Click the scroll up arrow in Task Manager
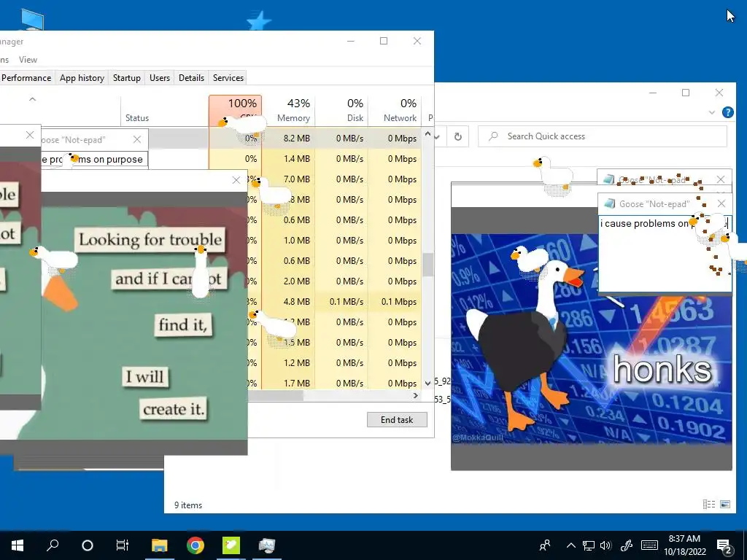The image size is (747, 560). tap(427, 134)
